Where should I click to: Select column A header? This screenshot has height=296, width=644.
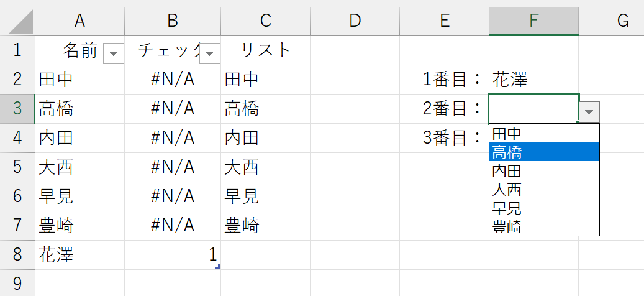79,21
